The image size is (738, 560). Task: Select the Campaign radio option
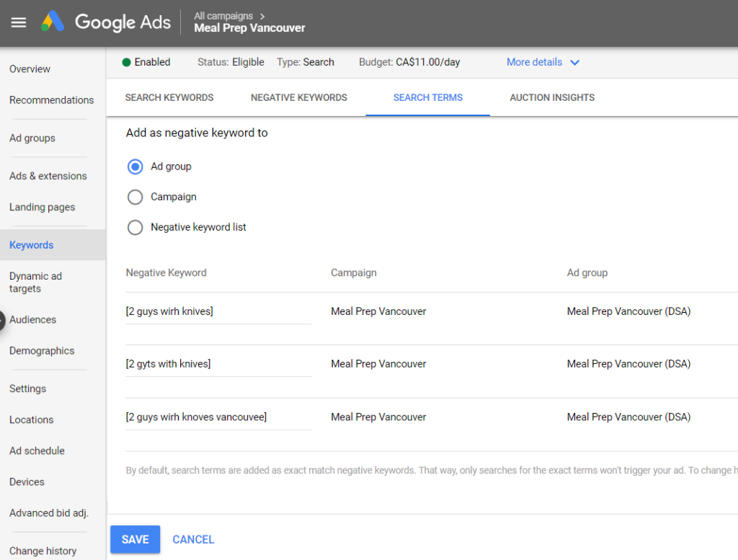[135, 197]
